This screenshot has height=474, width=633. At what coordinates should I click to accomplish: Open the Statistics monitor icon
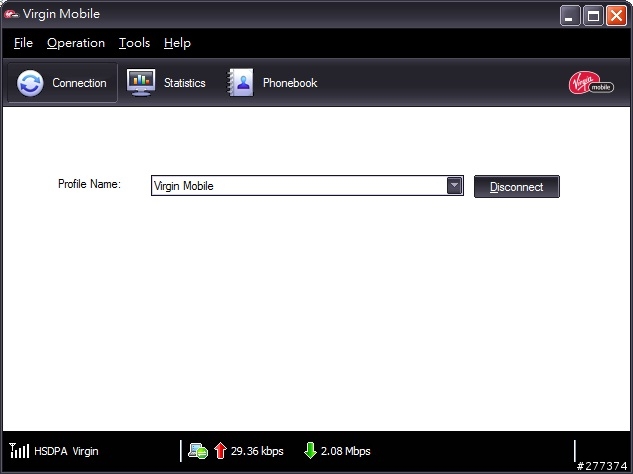click(x=140, y=82)
